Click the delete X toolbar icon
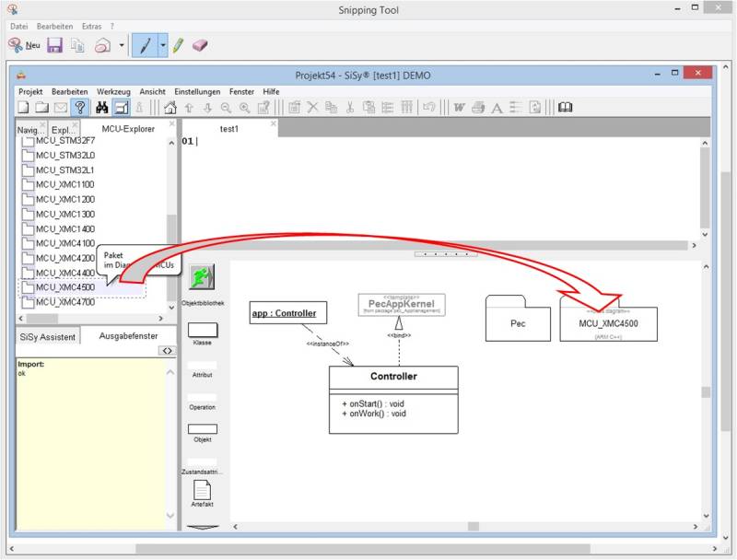 312,108
